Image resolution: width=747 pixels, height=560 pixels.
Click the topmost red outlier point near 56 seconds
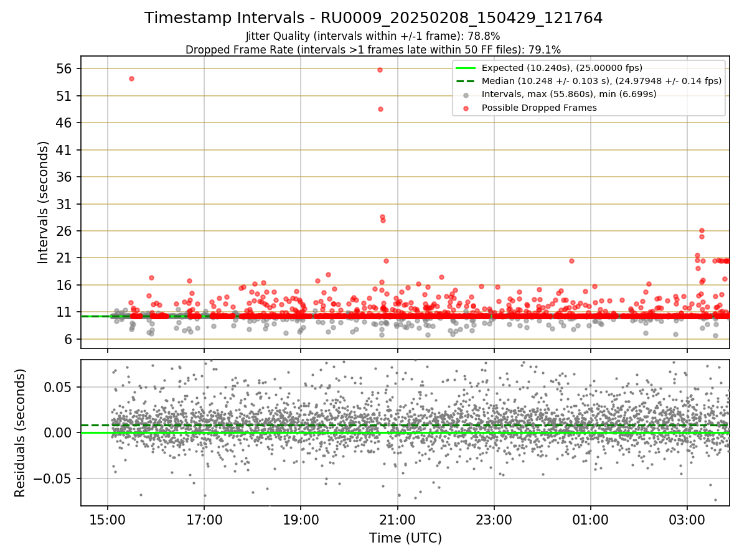380,69
